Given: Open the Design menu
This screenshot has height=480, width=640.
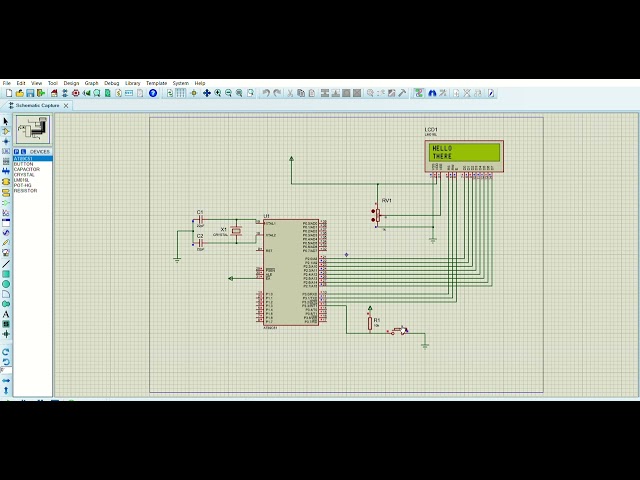Looking at the screenshot, I should pos(71,83).
